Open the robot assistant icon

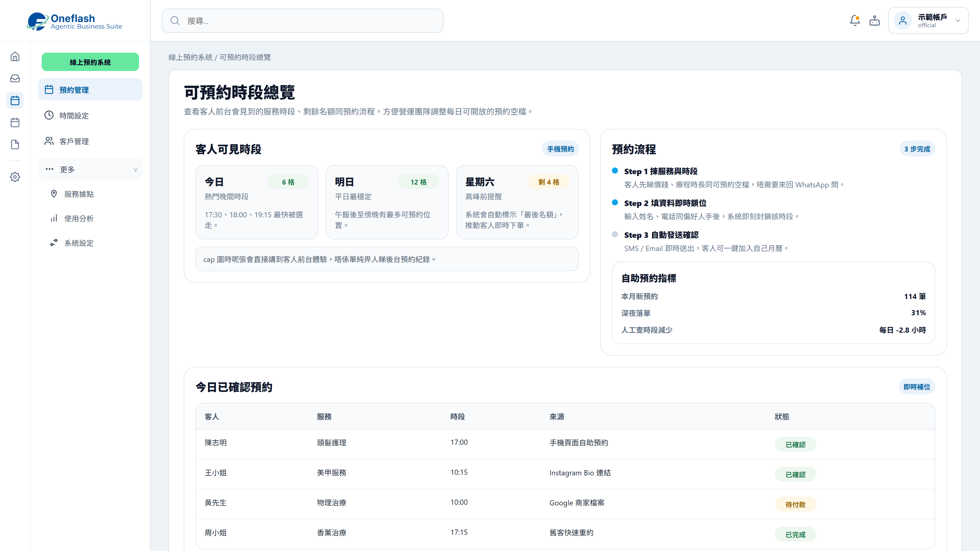(x=874, y=21)
